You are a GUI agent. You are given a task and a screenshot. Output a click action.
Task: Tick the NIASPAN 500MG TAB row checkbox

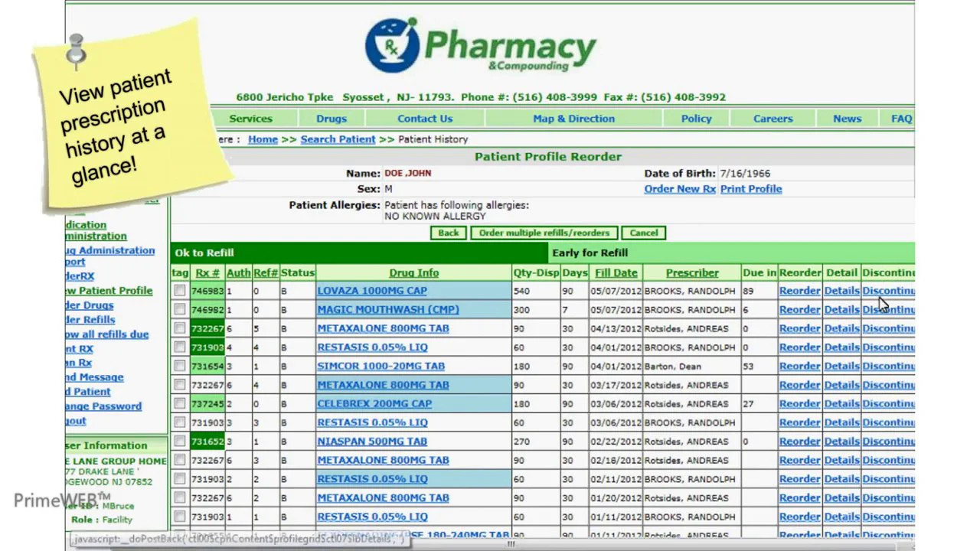point(179,441)
